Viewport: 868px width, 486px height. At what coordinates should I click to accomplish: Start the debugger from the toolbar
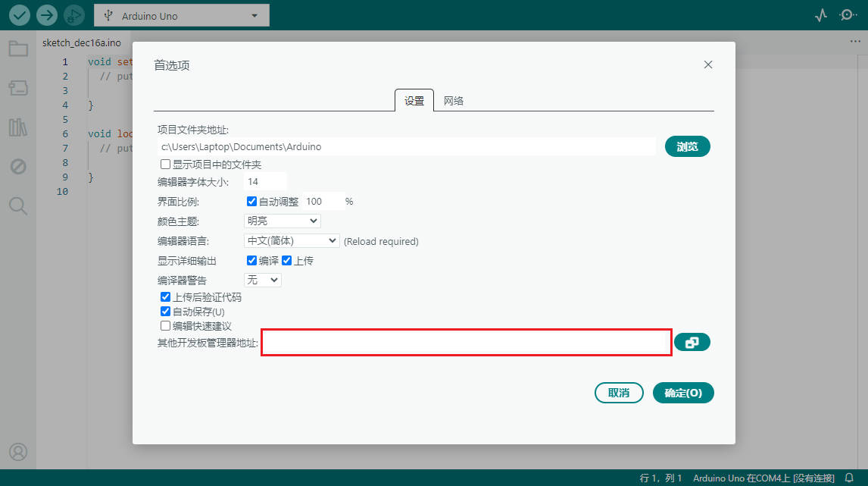(73, 14)
